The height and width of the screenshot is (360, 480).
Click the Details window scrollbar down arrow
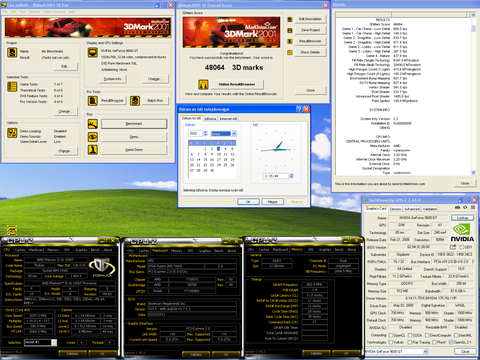tap(473, 172)
